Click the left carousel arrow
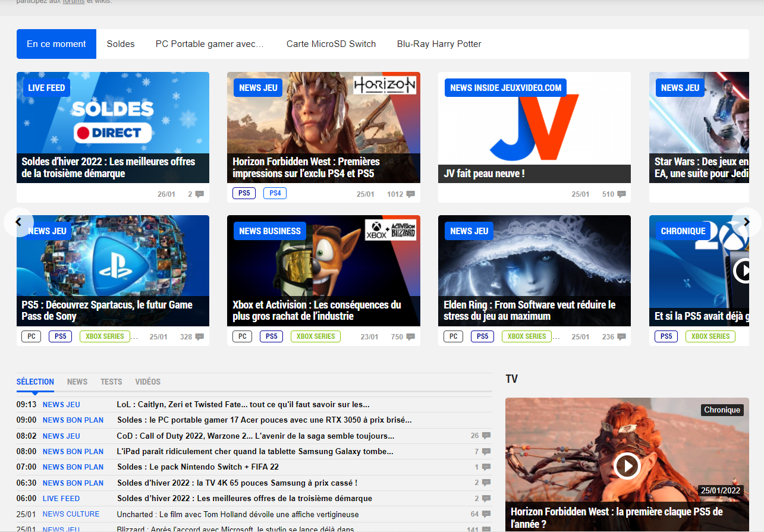 point(18,222)
